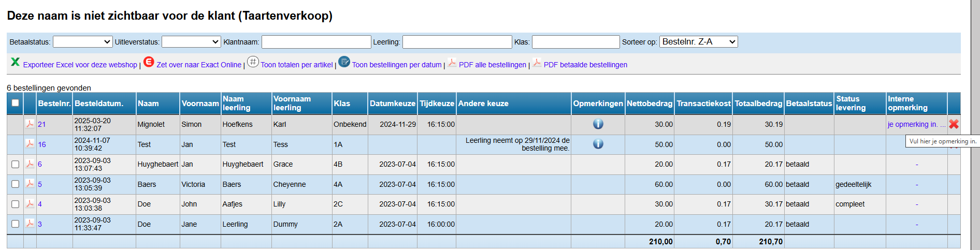Focus the Leerling filter field
980x250 pixels.
[457, 42]
